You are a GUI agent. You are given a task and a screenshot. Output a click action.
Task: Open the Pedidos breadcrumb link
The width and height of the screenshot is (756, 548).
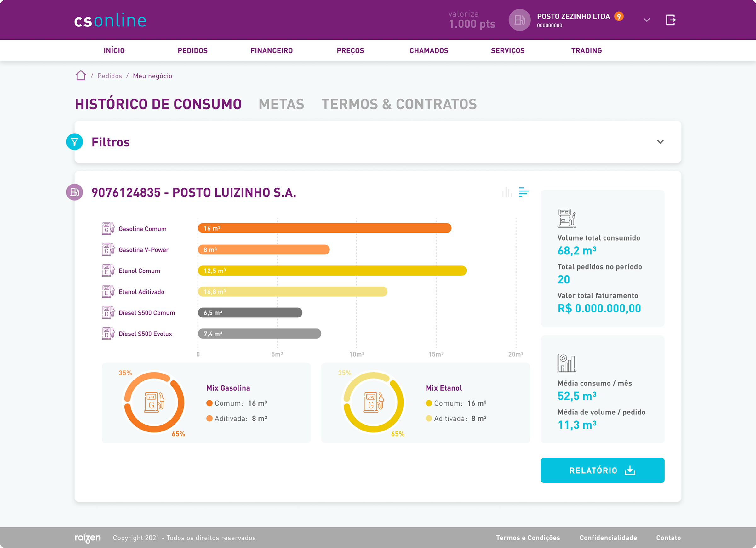point(110,76)
